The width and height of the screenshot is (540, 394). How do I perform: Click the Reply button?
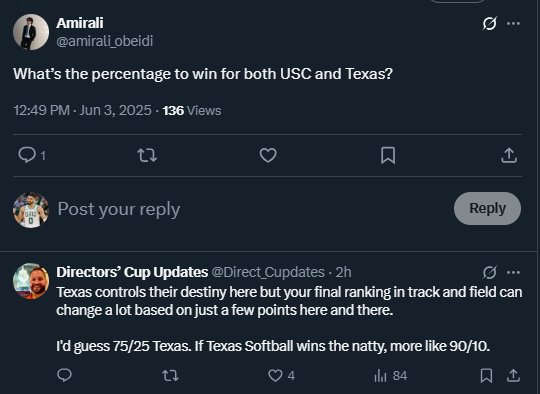click(487, 208)
